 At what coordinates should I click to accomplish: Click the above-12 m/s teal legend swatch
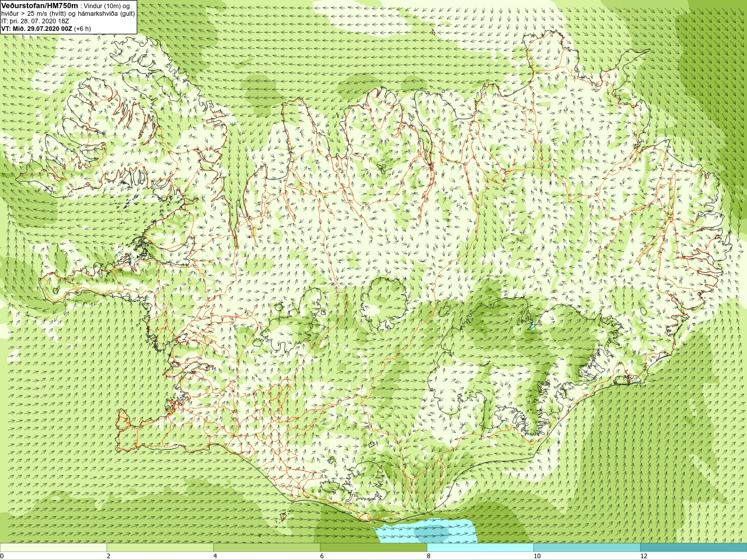[693, 548]
